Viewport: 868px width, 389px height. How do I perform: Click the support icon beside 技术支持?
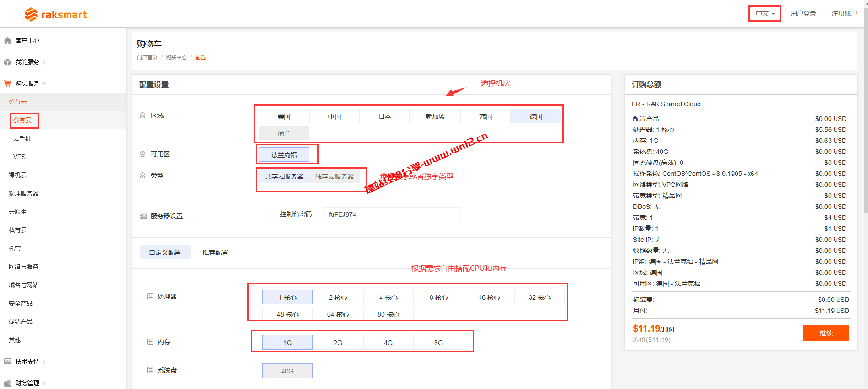[x=7, y=362]
